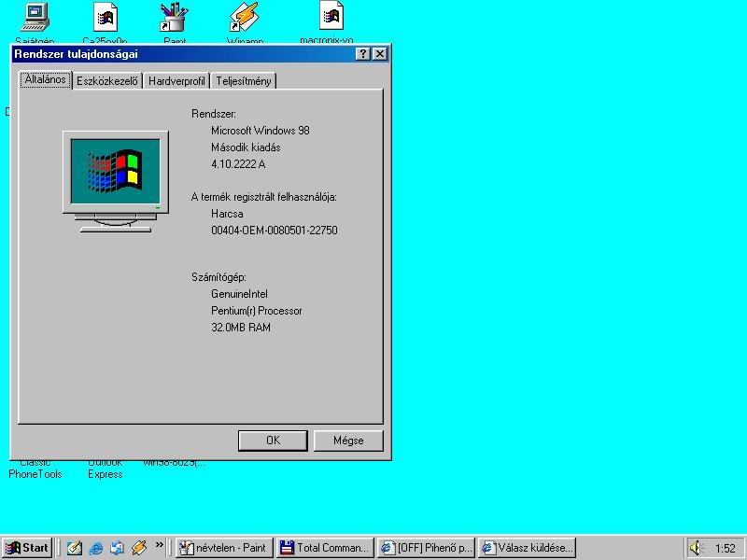Click the registered user name Harcsa
The image size is (747, 560).
pyautogui.click(x=227, y=214)
